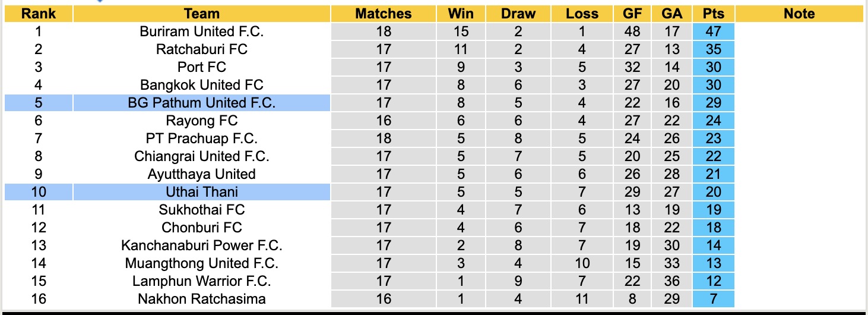Select Port FC in the table

tap(201, 67)
